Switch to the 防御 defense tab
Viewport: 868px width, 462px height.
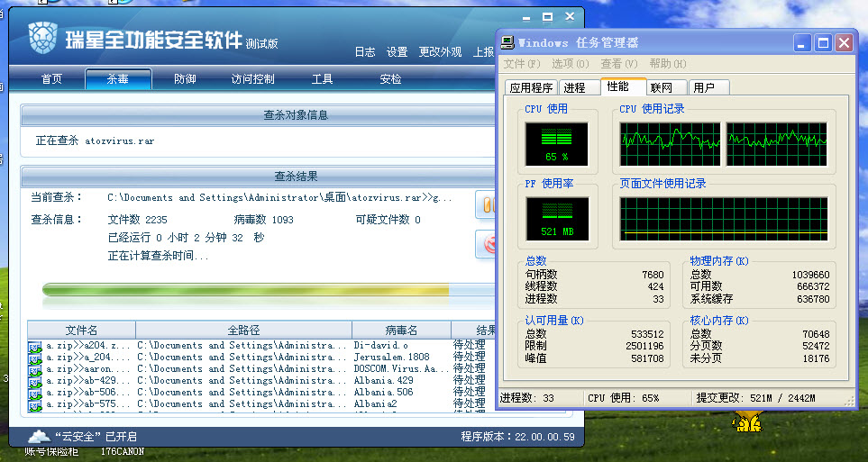pyautogui.click(x=185, y=79)
